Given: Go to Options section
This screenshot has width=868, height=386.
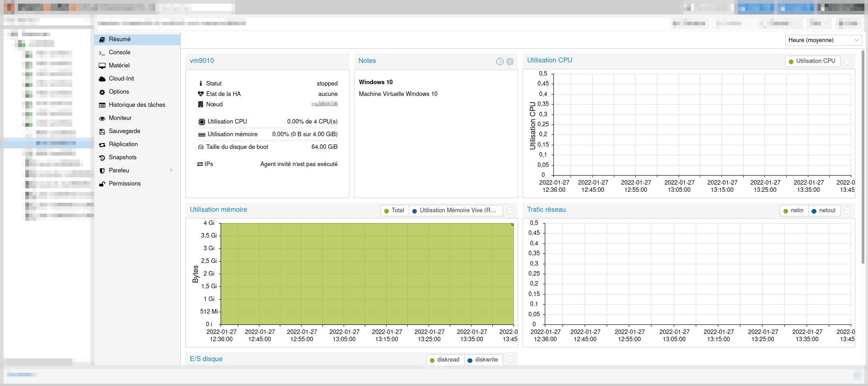Looking at the screenshot, I should click(x=137, y=92).
